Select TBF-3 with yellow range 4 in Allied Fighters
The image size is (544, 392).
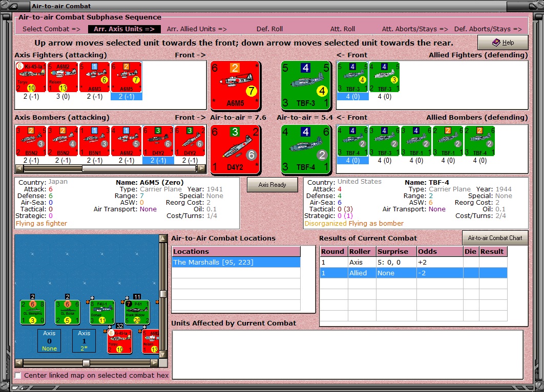[x=352, y=77]
